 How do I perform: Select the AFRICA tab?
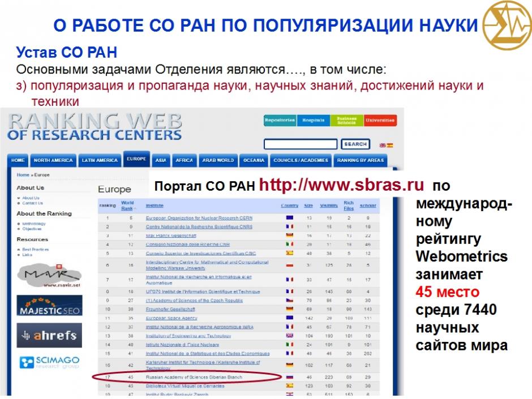click(x=185, y=160)
